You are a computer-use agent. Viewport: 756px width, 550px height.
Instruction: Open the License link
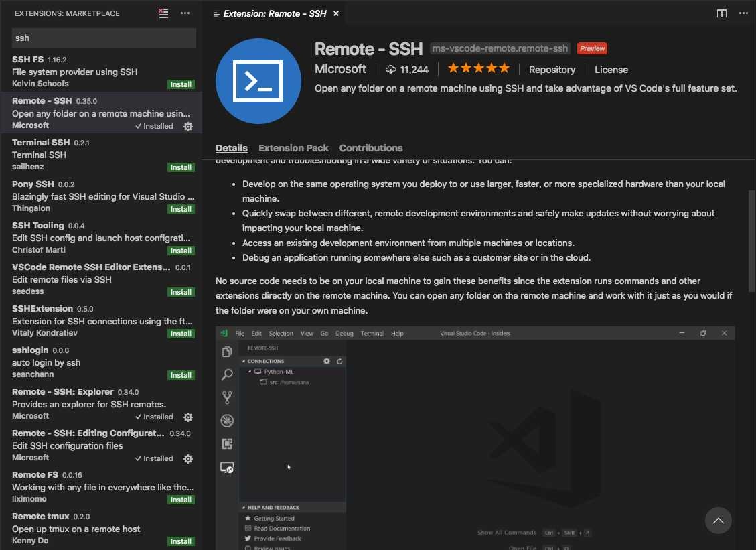pyautogui.click(x=611, y=70)
